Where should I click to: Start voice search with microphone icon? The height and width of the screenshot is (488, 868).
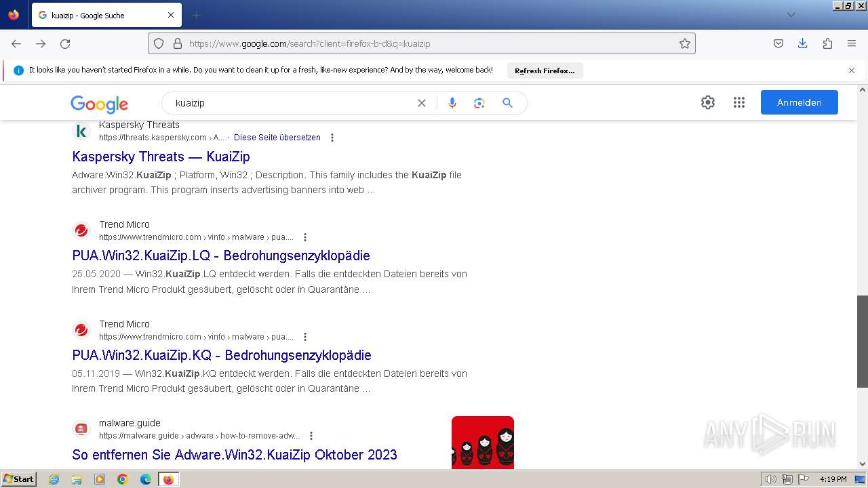pos(452,103)
